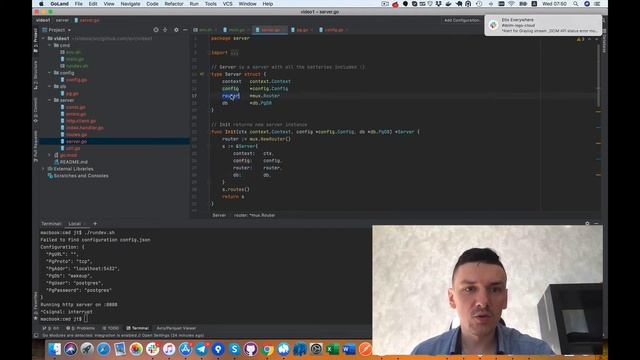Viewport: 640px width, 360px height.
Task: Open Safari from the Dock
Action: (x=103, y=349)
